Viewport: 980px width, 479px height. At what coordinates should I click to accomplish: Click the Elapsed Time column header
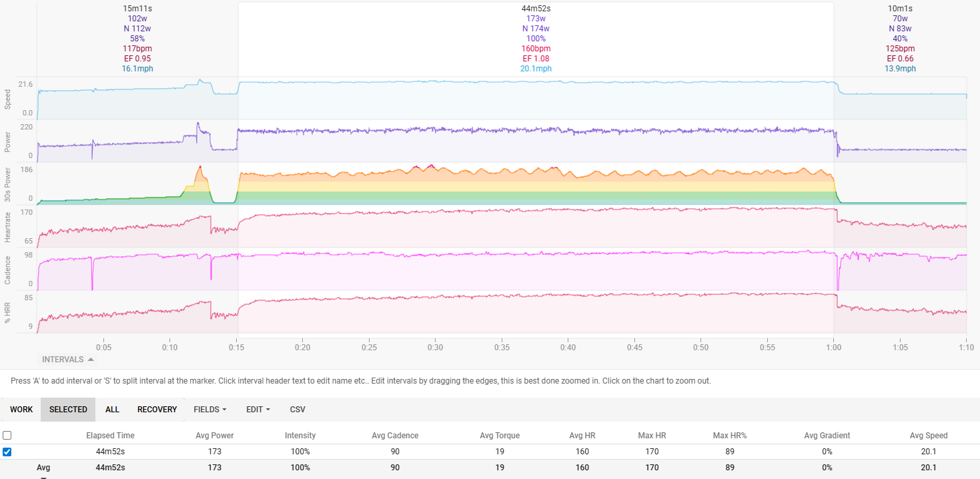pos(110,435)
